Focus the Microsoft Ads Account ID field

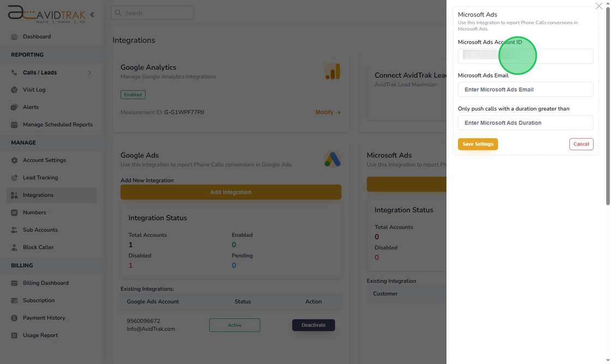coord(525,56)
